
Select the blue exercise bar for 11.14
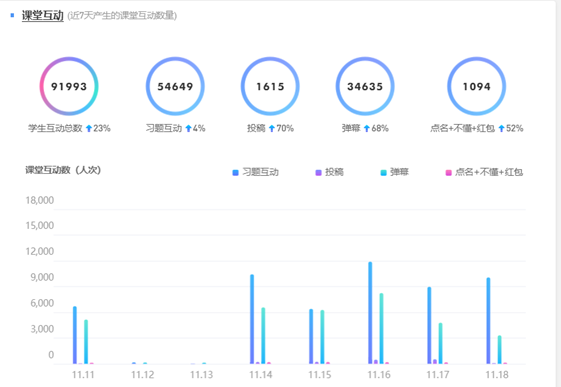coord(252,319)
